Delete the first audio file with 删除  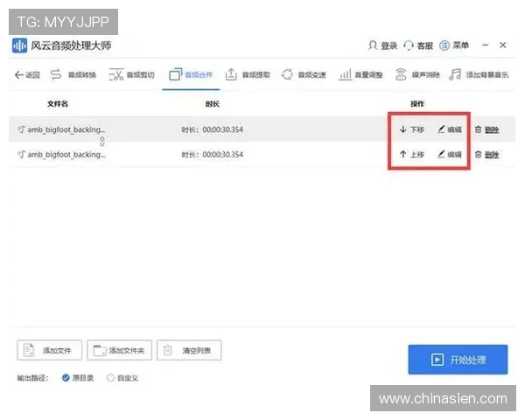click(x=486, y=129)
